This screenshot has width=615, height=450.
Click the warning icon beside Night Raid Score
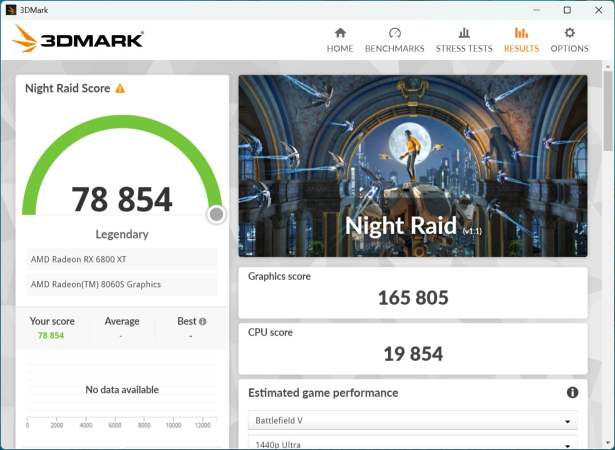tap(120, 88)
